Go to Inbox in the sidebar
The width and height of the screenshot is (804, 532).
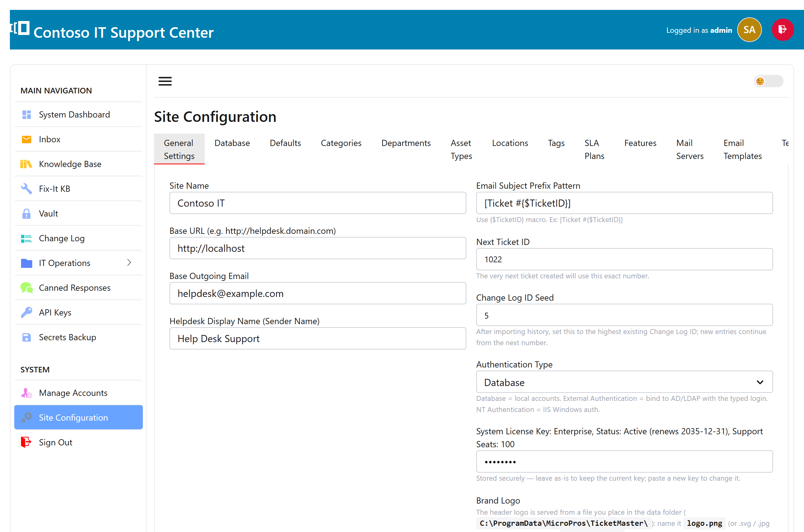point(78,139)
